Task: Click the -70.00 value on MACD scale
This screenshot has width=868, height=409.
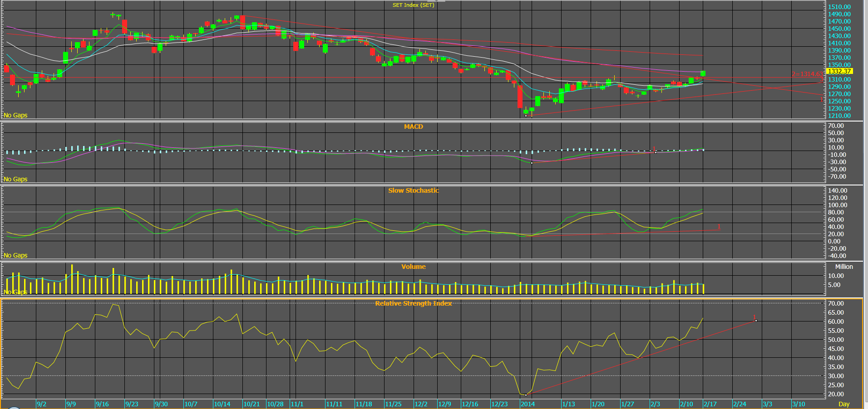Action: pyautogui.click(x=837, y=176)
